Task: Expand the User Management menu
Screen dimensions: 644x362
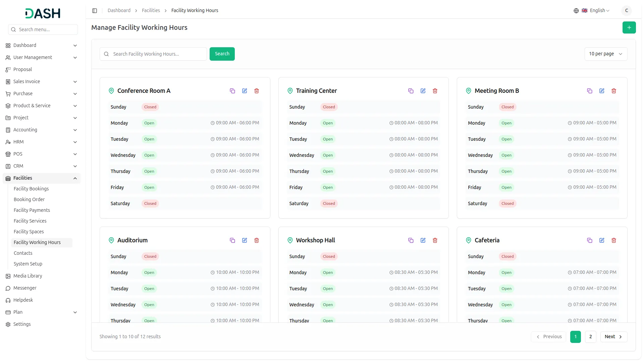Action: tap(41, 58)
